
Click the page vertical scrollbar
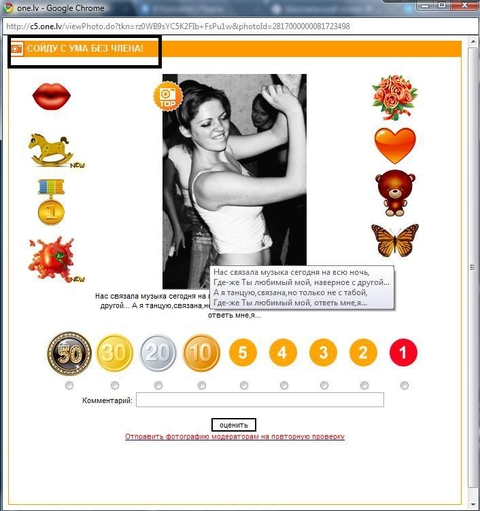[x=472, y=267]
